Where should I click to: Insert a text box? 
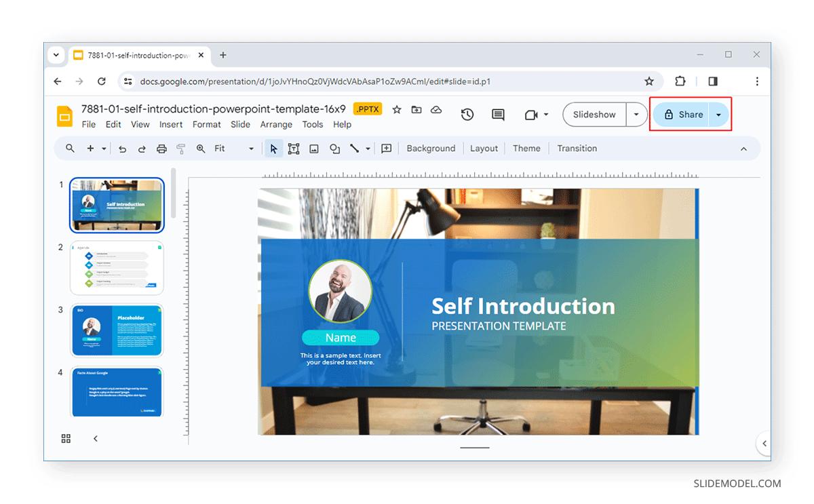(x=294, y=149)
